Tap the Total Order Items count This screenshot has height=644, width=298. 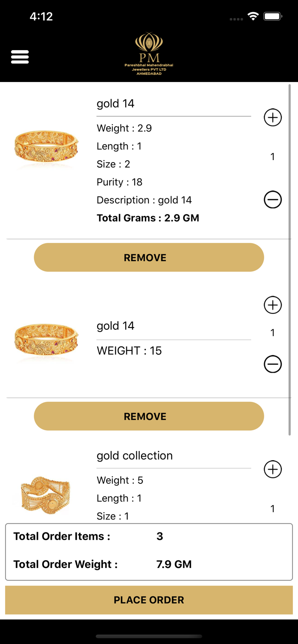click(160, 536)
